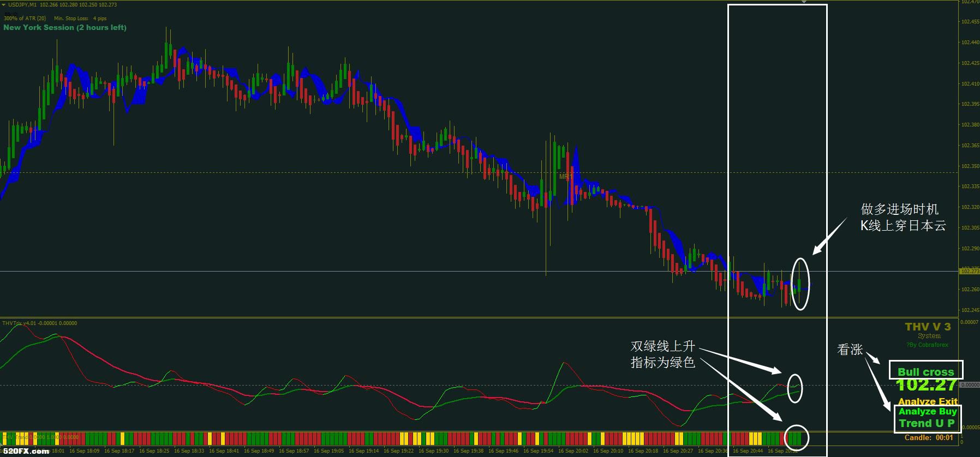Click the '16 Sep 20:44' time axis label
Screen dimensions: 980x457
pyautogui.click(x=748, y=451)
